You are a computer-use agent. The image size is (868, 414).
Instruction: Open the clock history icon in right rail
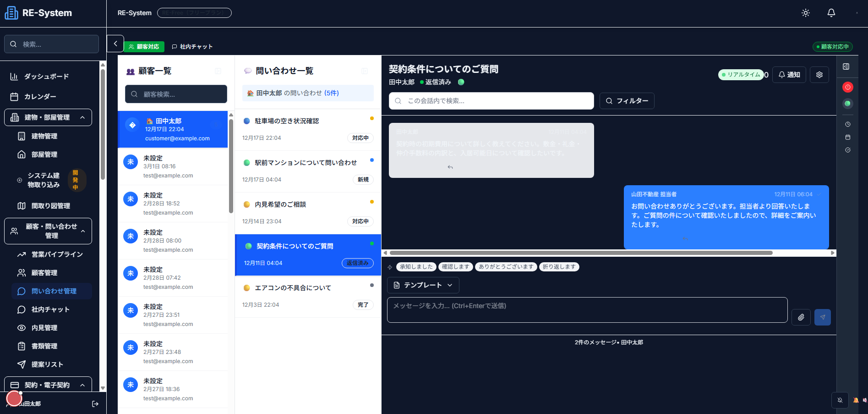[x=848, y=124]
